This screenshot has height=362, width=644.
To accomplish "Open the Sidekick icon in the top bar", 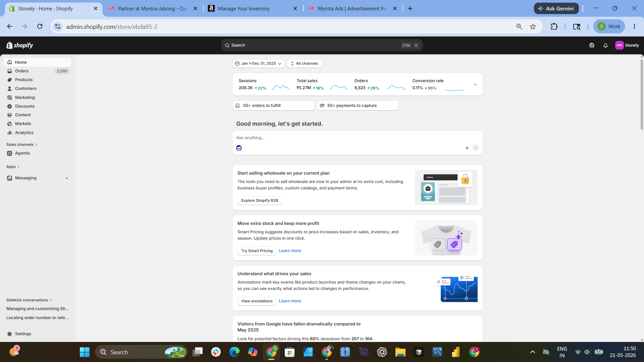I will (x=592, y=45).
